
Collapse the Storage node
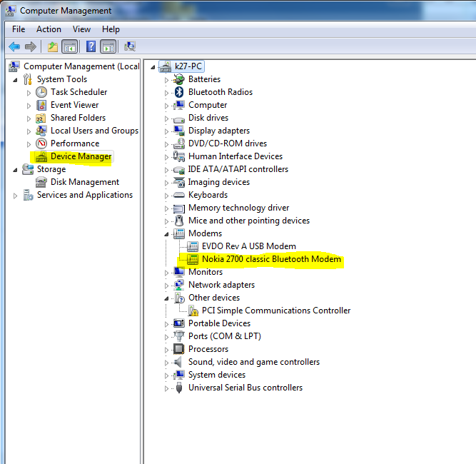pos(15,170)
